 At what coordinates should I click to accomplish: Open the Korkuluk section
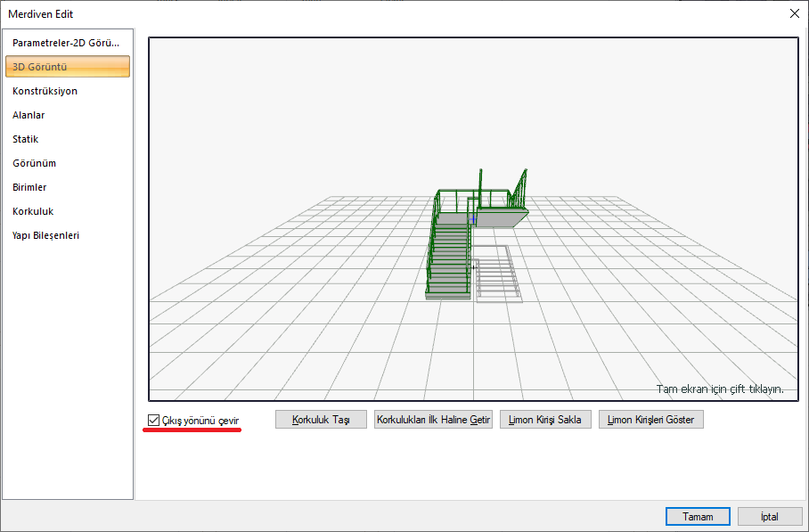(x=67, y=211)
